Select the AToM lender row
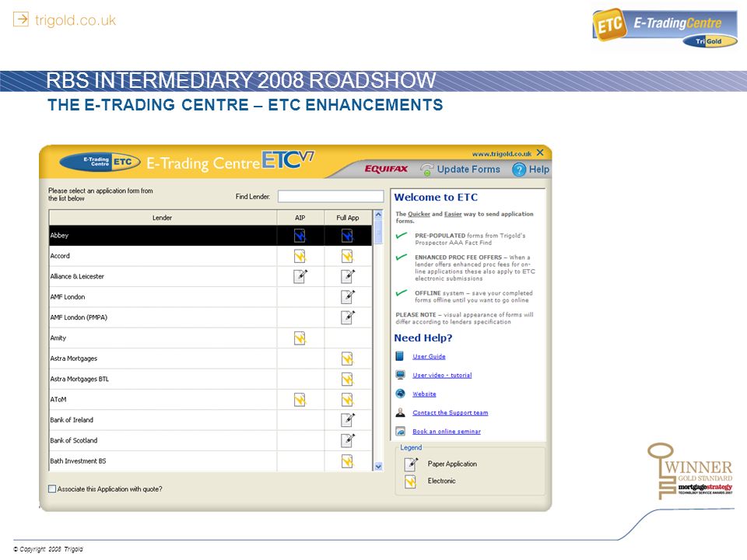This screenshot has width=747, height=560. (x=211, y=400)
